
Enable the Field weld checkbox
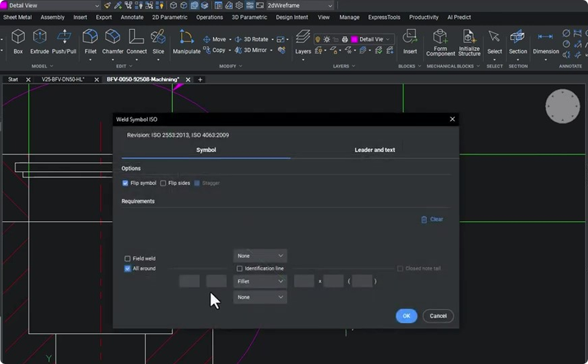click(x=128, y=259)
